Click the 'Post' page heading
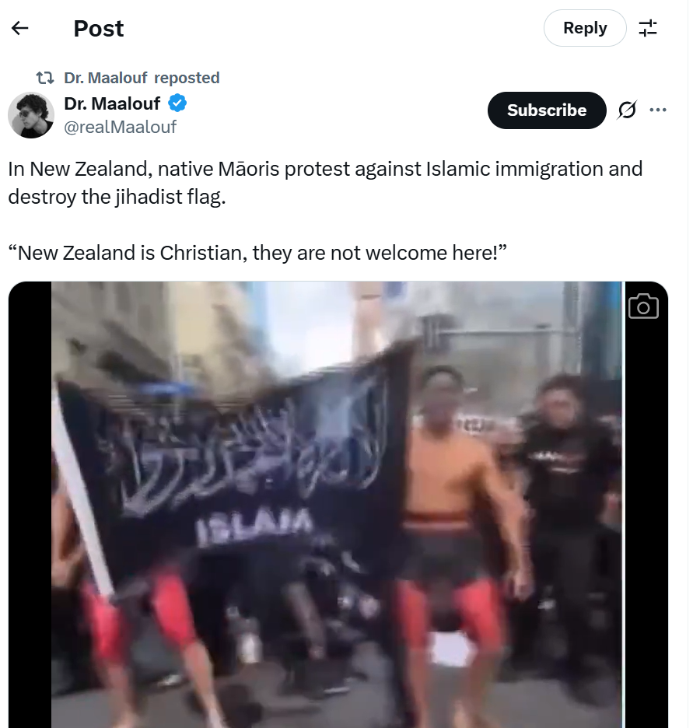 [99, 28]
